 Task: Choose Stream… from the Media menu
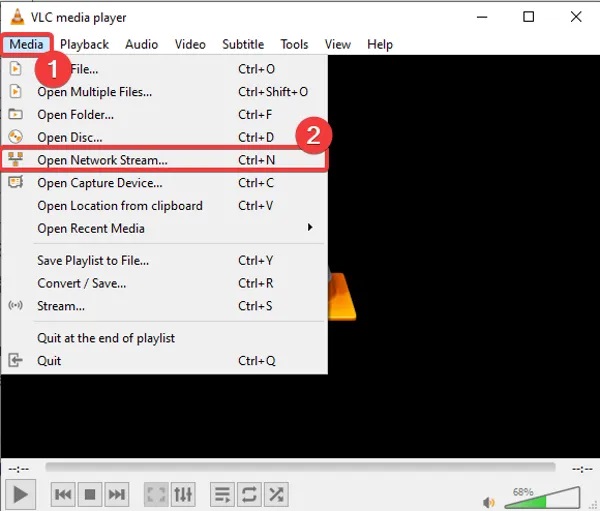165,306
